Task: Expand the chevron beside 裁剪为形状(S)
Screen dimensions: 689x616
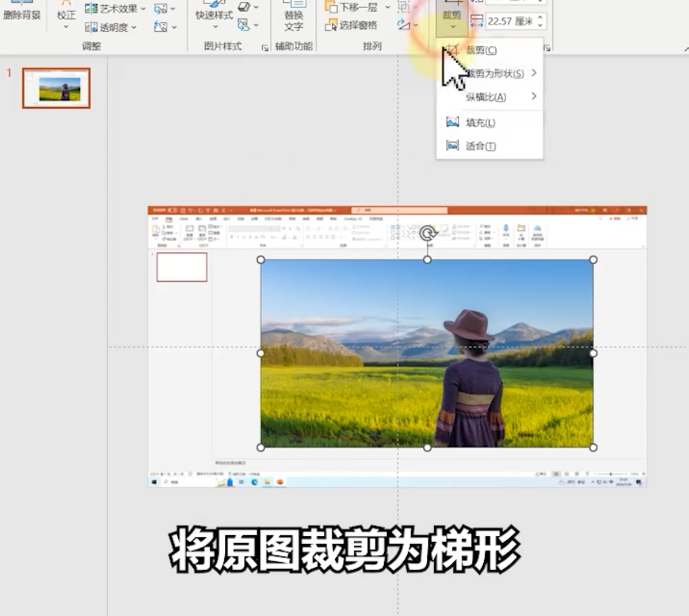Action: (534, 72)
